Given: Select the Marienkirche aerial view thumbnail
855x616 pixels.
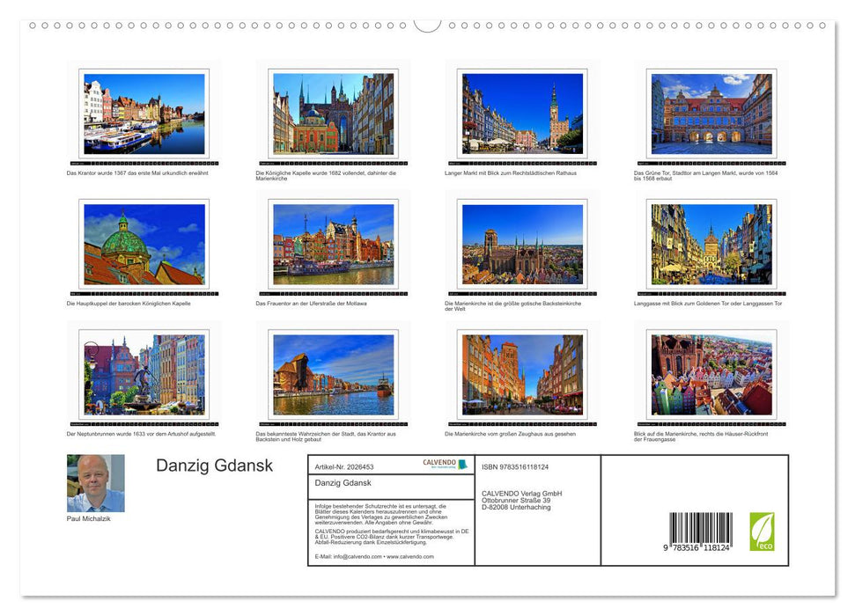Looking at the screenshot, I should (x=521, y=244).
